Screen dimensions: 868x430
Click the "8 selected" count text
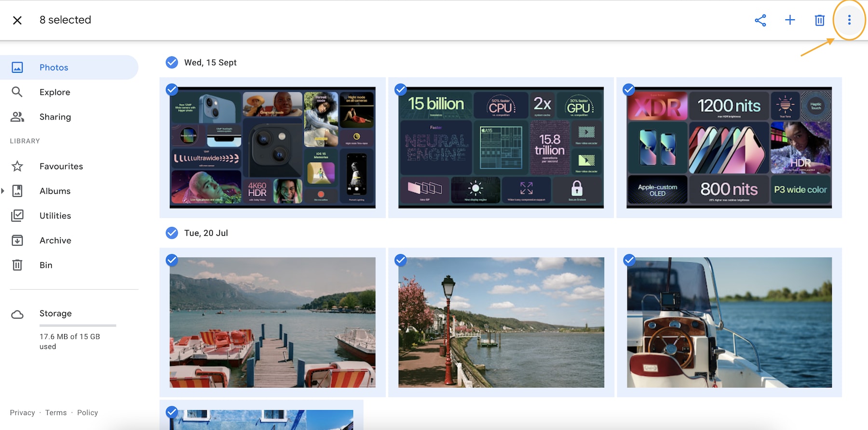65,20
